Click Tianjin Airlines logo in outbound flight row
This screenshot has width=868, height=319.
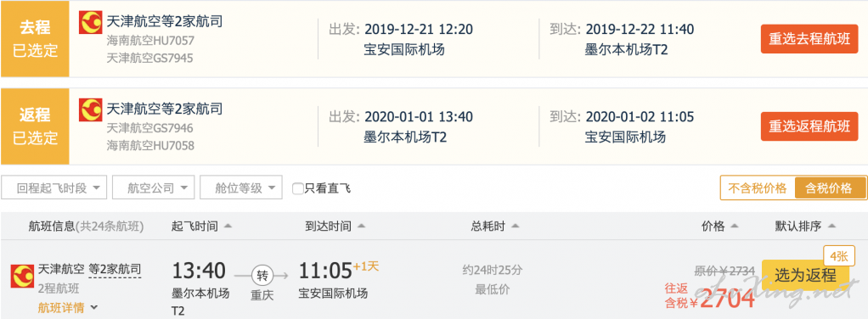click(x=90, y=23)
